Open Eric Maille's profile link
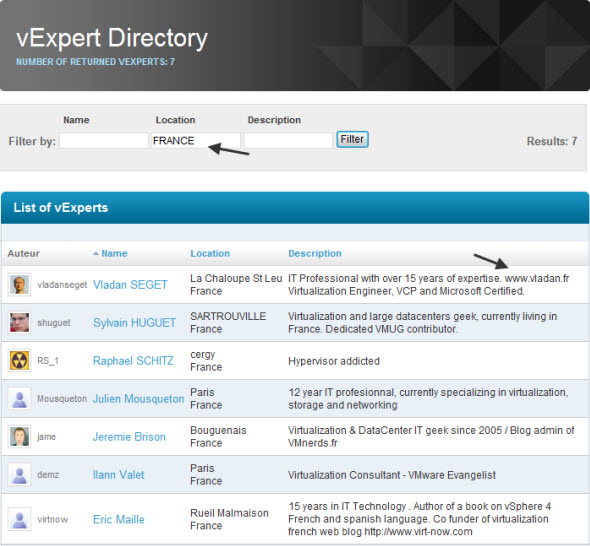Screen dimensions: 590x546 (119, 520)
